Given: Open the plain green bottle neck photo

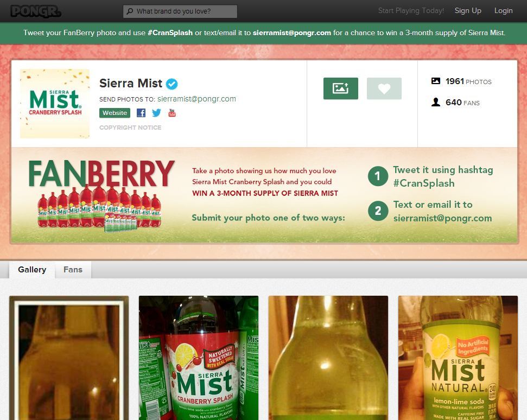Looking at the screenshot, I should pos(328,358).
